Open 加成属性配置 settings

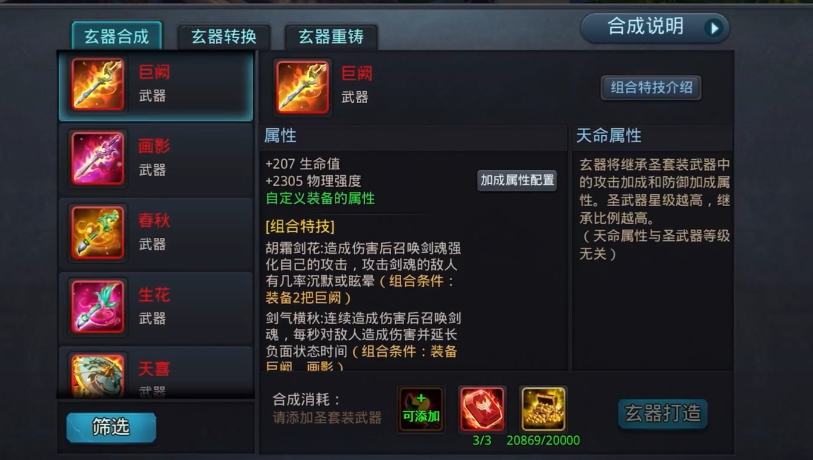517,180
